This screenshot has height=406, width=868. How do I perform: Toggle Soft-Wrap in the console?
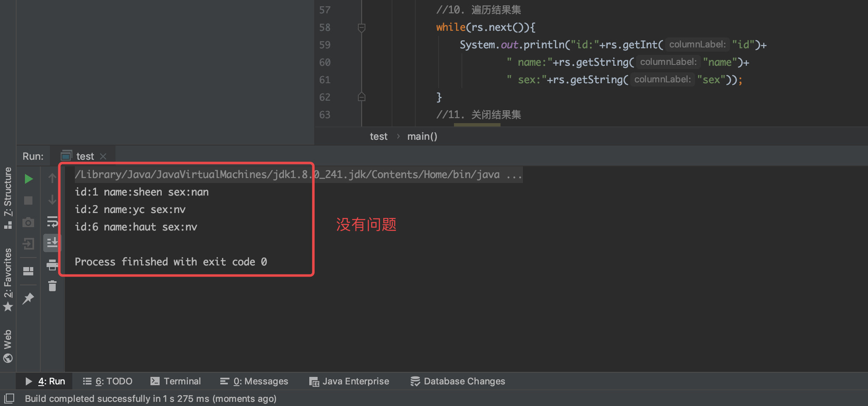52,221
